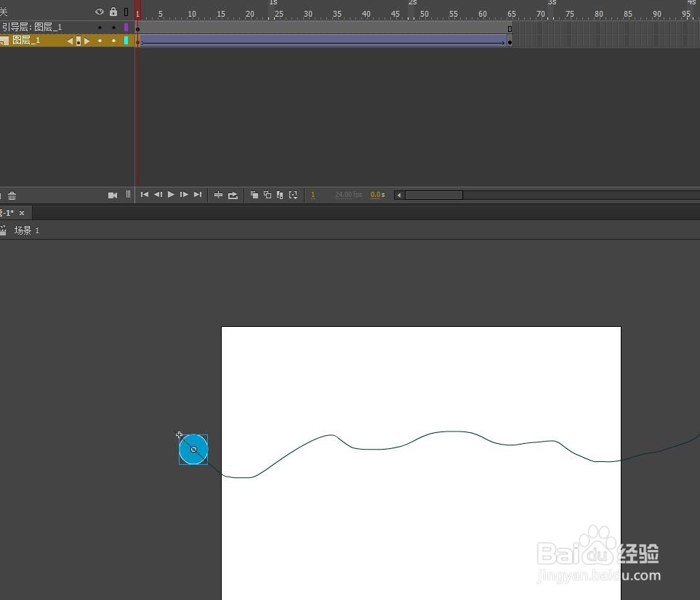Toggle visibility of 引导层: 图层_1 layer
Screen dimensions: 700x600
100,26
